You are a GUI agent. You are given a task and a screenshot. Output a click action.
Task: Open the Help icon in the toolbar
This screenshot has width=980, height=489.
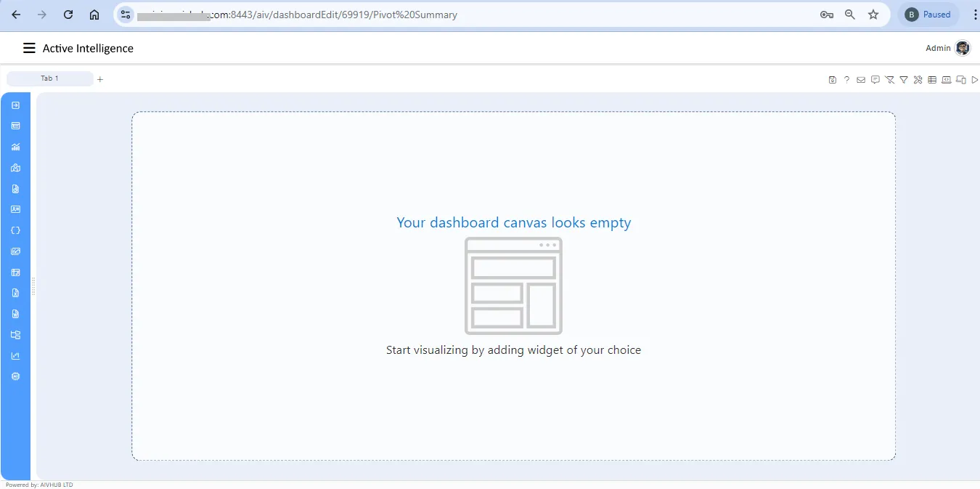(x=846, y=80)
